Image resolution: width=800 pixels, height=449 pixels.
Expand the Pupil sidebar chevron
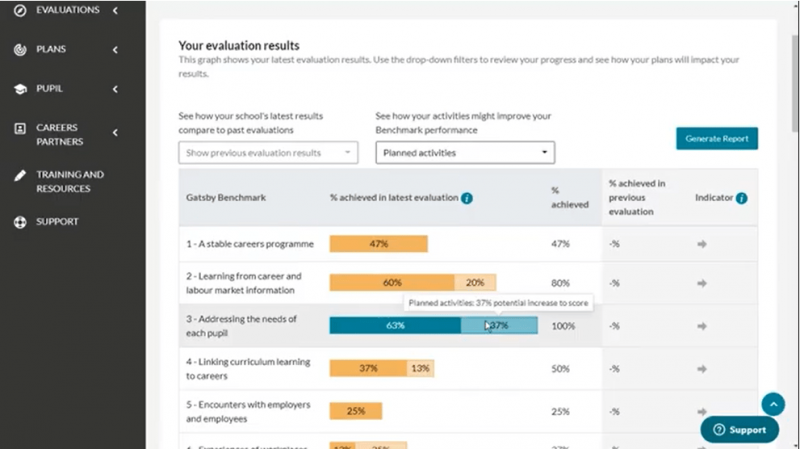(x=116, y=89)
